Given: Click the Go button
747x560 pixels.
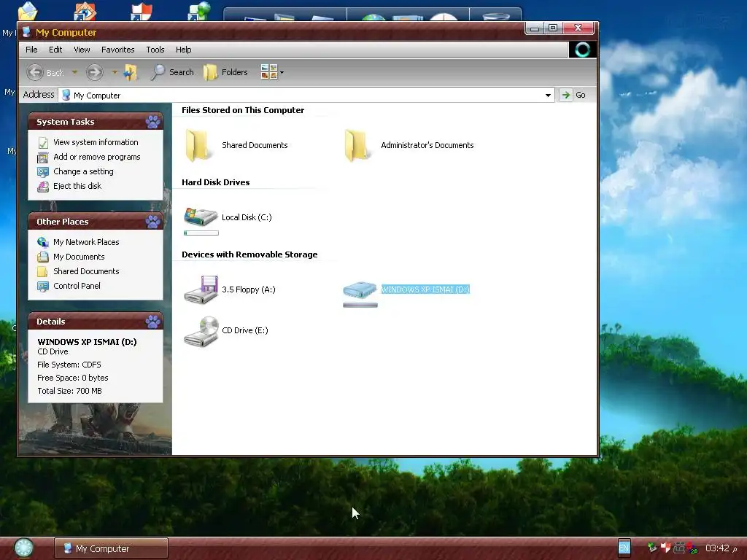Looking at the screenshot, I should pos(573,95).
